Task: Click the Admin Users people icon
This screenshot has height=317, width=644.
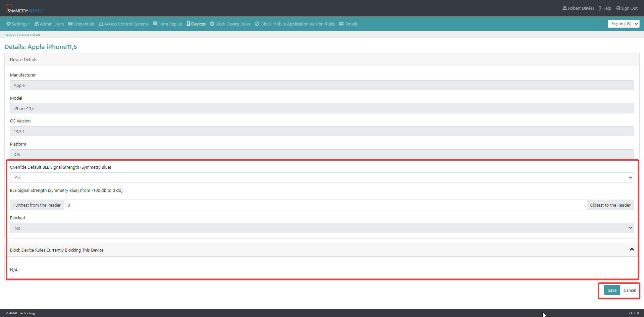Action: coord(37,24)
